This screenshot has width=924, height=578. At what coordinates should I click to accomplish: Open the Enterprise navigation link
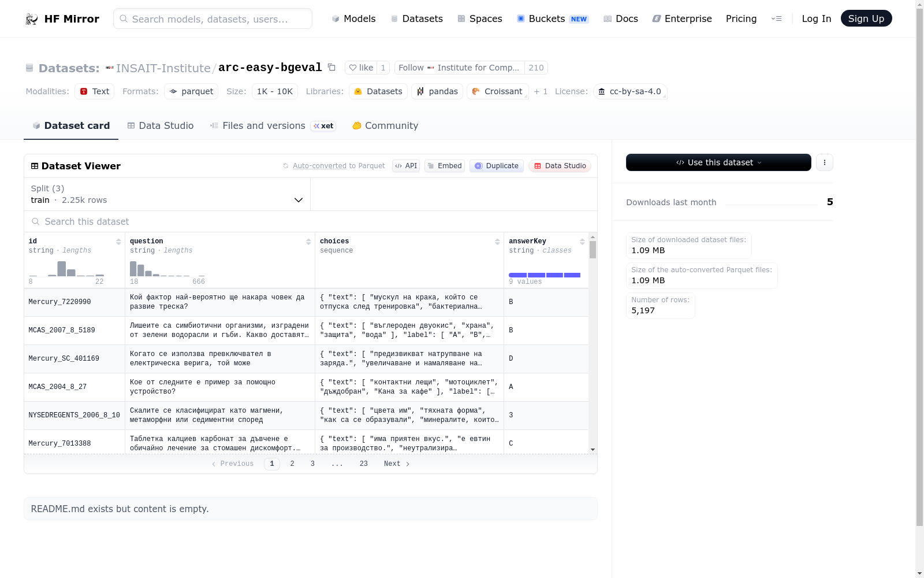click(682, 18)
